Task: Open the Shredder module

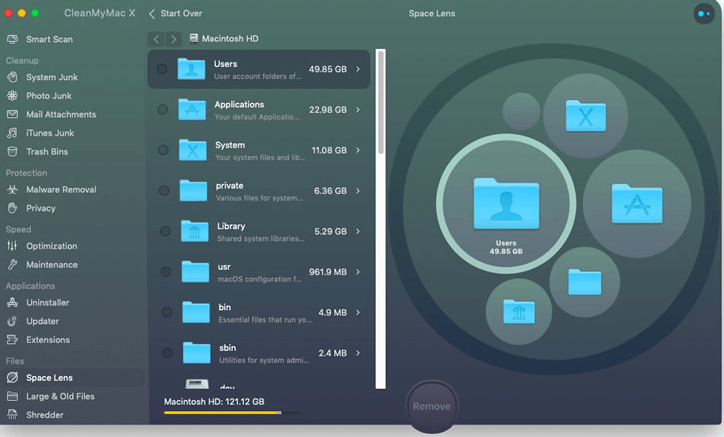Action: tap(45, 415)
